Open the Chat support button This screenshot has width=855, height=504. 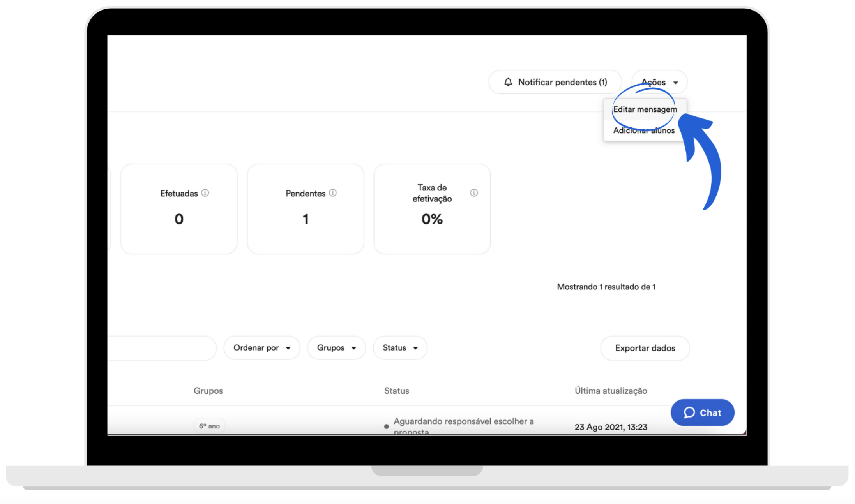point(703,412)
